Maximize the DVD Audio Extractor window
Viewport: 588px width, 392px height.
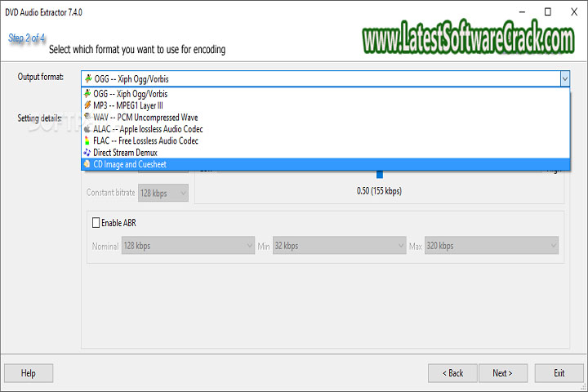pos(548,12)
